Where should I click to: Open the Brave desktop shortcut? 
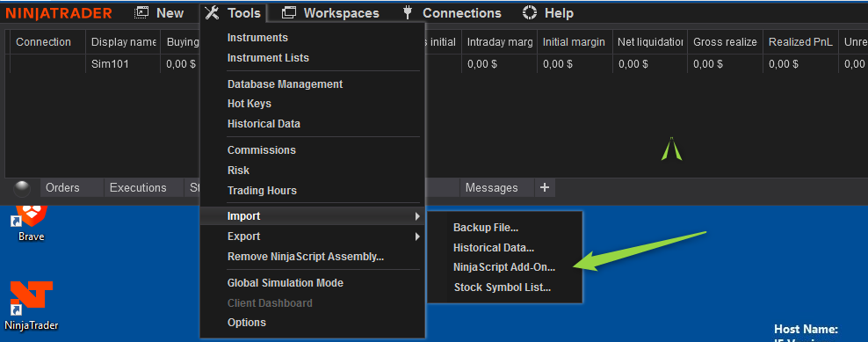tap(31, 223)
